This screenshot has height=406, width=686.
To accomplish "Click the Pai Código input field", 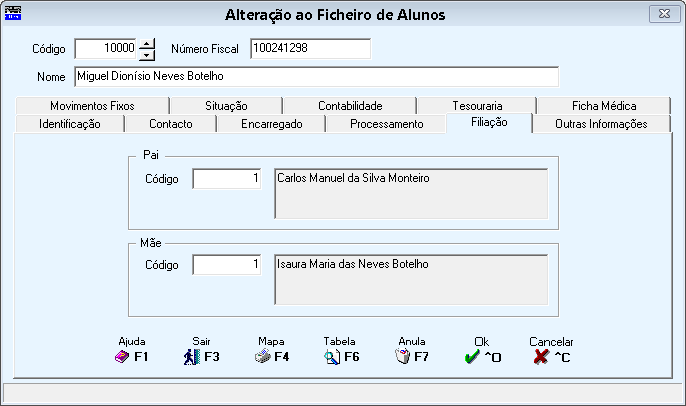I will click(x=227, y=178).
